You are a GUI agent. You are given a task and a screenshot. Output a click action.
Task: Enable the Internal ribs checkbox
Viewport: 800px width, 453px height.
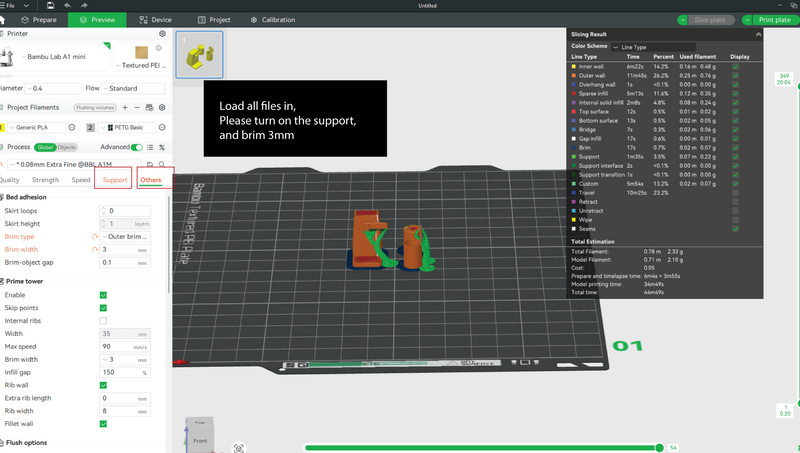click(x=103, y=321)
